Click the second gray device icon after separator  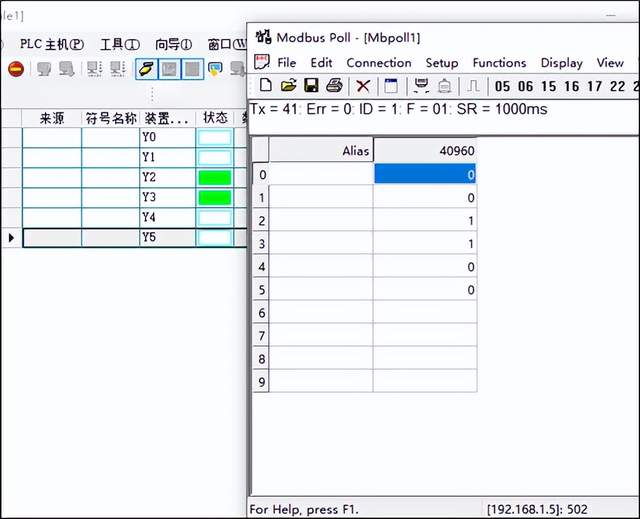coord(118,69)
